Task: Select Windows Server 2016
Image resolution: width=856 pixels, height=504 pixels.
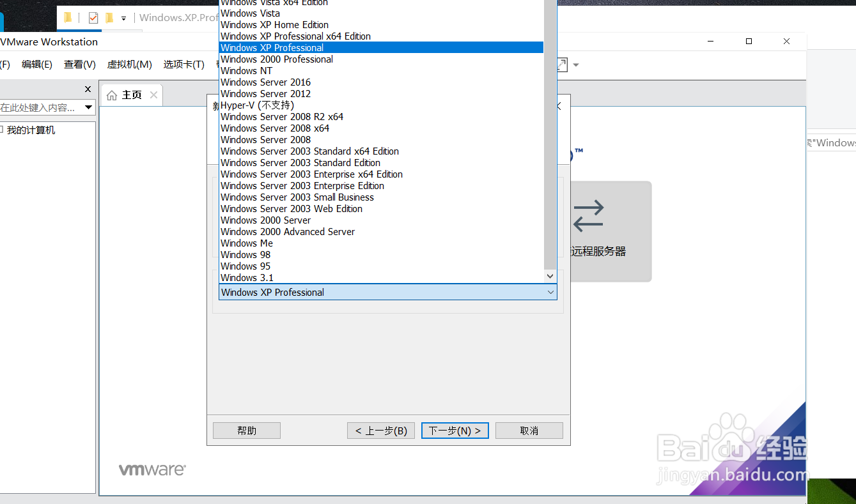Action: (381, 82)
